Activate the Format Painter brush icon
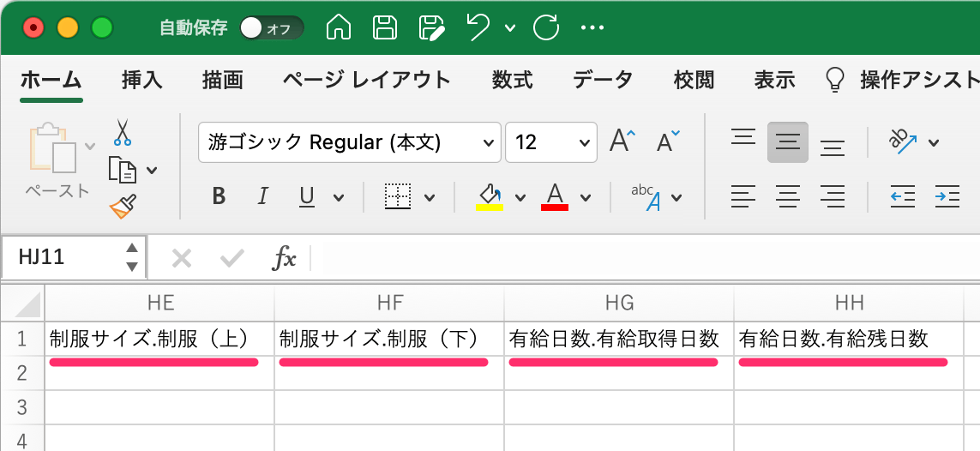This screenshot has height=451, width=980. tap(123, 207)
